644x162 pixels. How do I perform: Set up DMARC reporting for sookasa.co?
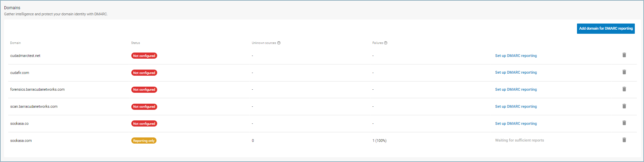point(516,123)
